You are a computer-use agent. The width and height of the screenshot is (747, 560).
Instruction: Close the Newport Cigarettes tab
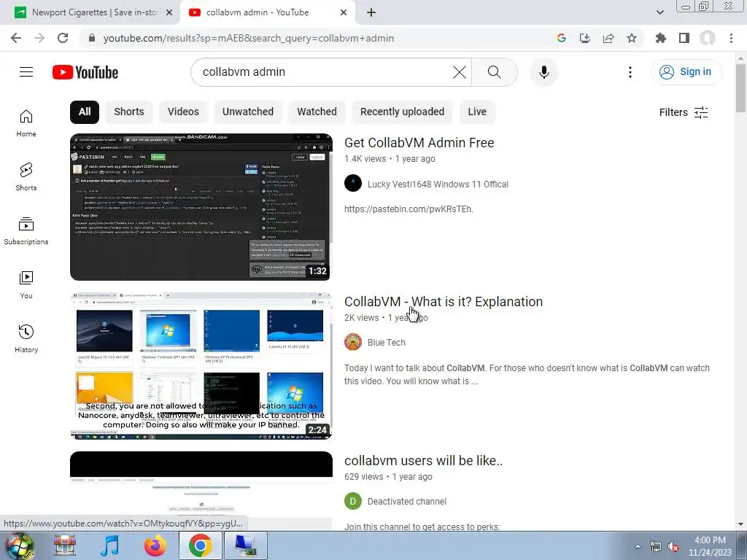[x=169, y=12]
